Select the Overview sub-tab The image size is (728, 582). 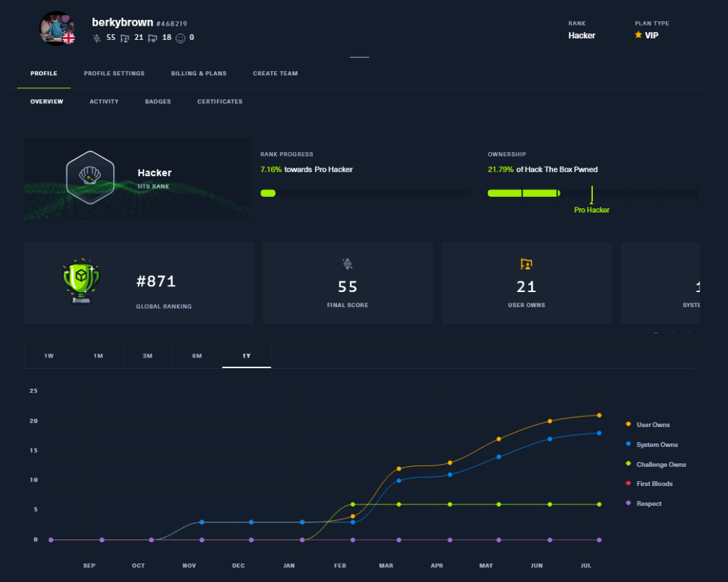(x=47, y=102)
